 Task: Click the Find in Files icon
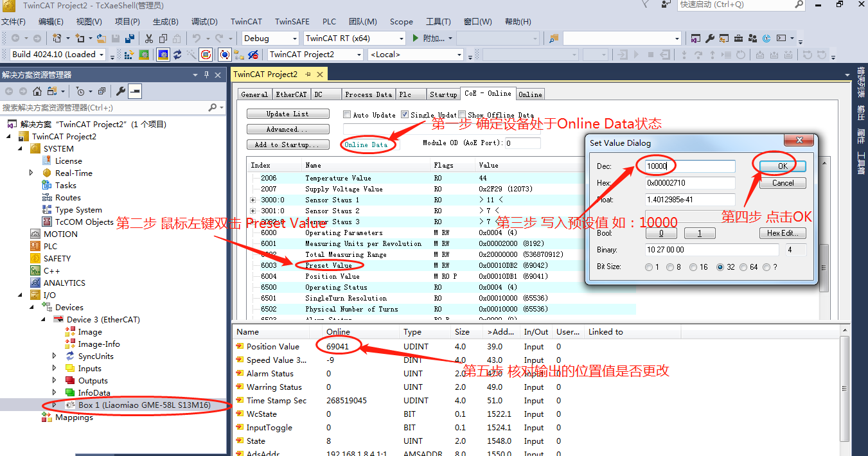(x=554, y=39)
